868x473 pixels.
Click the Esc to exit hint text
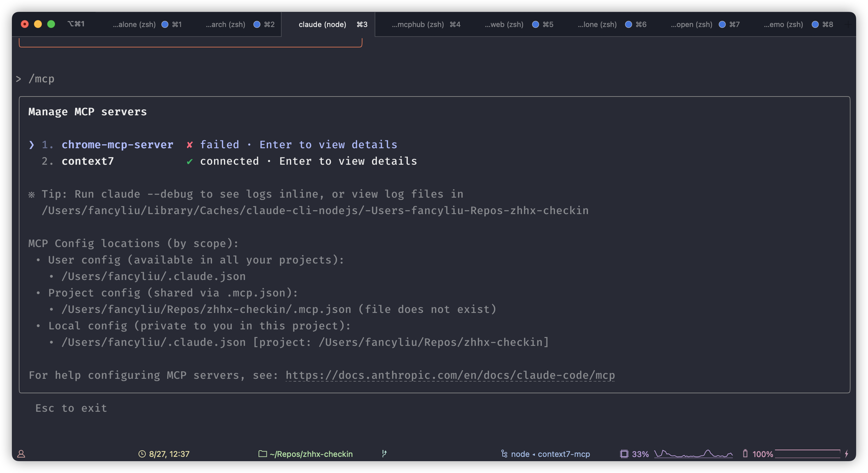click(x=71, y=408)
